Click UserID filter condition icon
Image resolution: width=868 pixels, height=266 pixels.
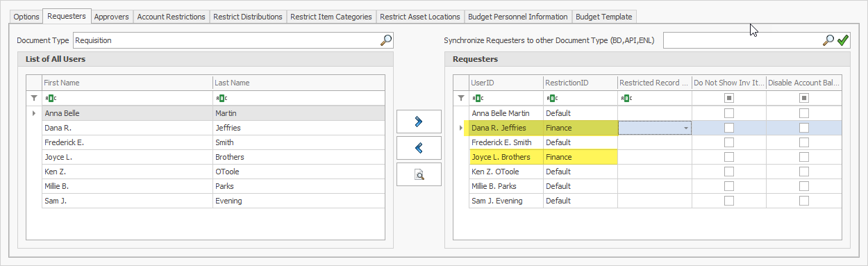point(478,98)
